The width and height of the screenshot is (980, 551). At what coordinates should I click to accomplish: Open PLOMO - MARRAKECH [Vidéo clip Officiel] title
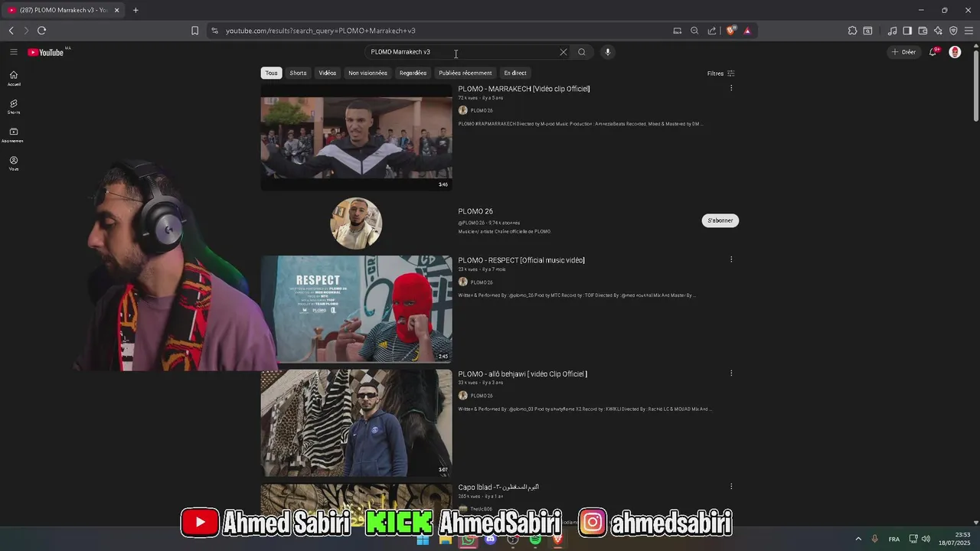(x=524, y=89)
